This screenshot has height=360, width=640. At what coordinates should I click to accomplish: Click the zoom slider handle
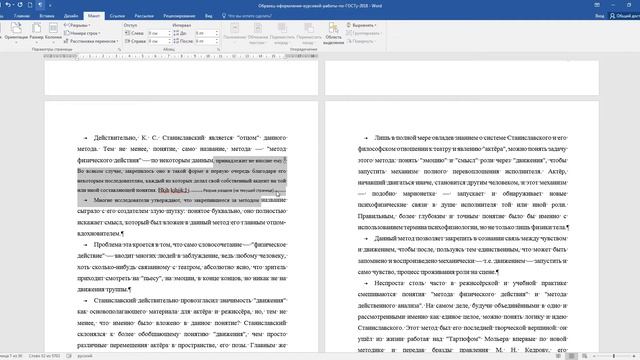click(613, 356)
